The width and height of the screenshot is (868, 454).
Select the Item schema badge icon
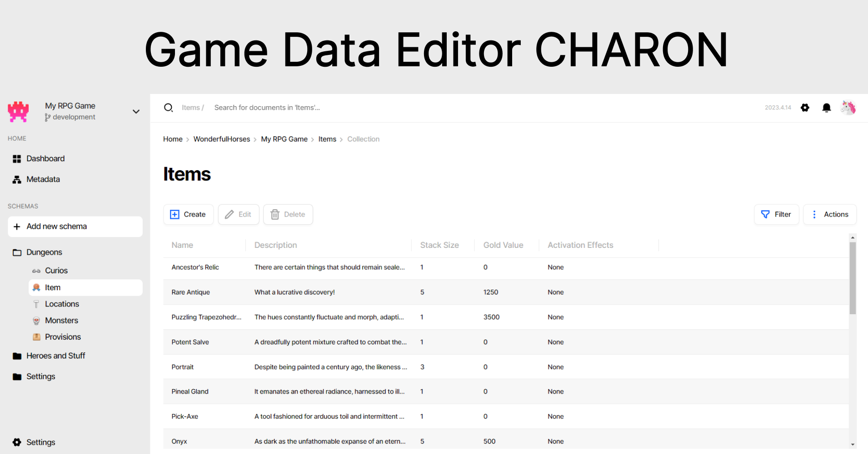click(x=36, y=287)
